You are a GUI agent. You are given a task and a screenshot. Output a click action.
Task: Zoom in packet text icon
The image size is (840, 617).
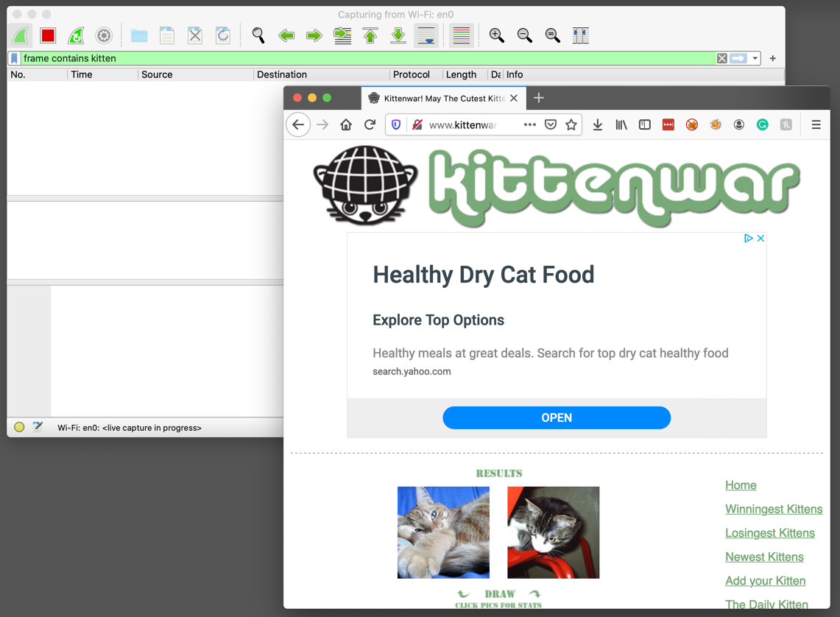[x=497, y=36]
